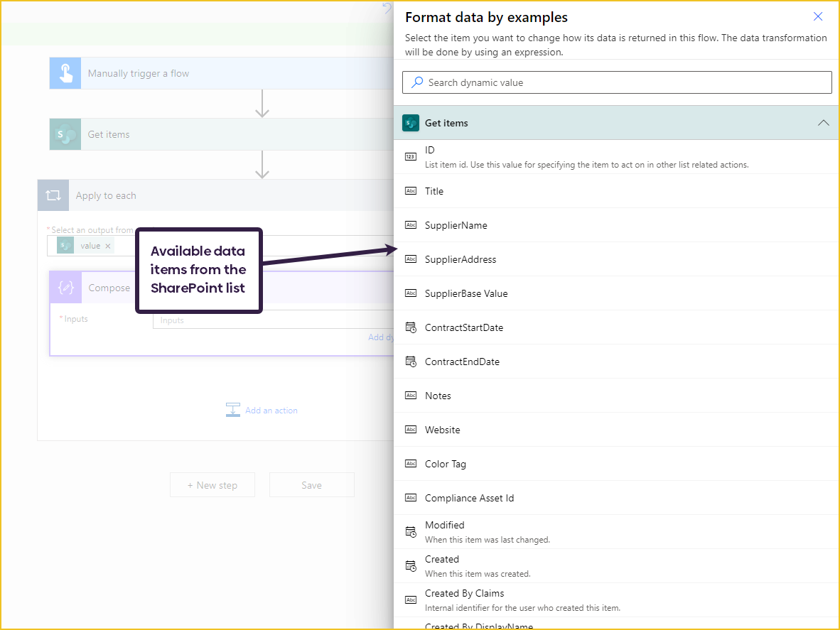Choose the Created dynamic value

click(616, 566)
